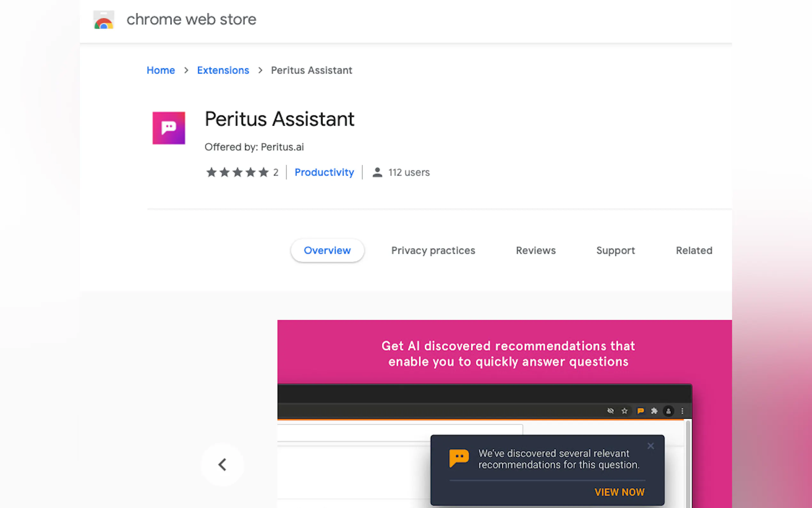The height and width of the screenshot is (508, 812).
Task: Select the Overview tab
Action: click(327, 250)
